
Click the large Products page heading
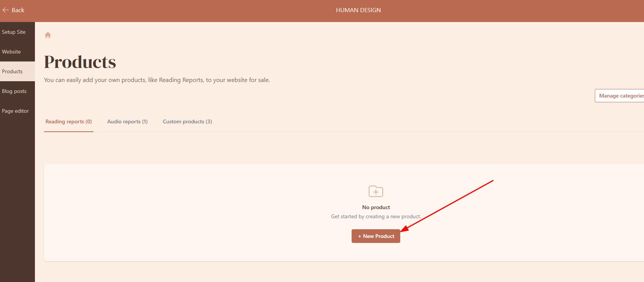point(80,62)
